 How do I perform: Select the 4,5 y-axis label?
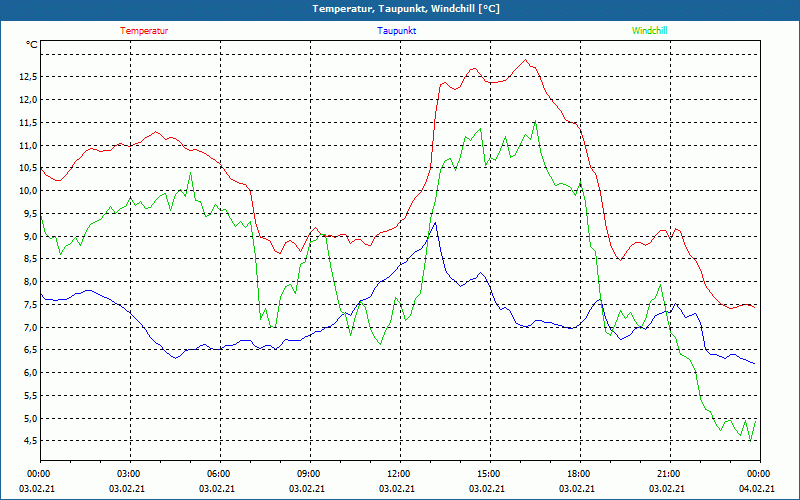point(30,441)
